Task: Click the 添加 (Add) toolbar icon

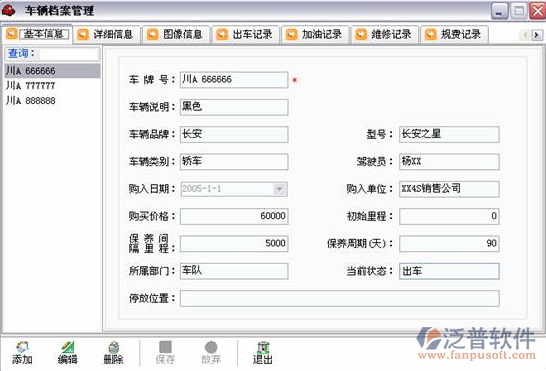Action: point(22,347)
